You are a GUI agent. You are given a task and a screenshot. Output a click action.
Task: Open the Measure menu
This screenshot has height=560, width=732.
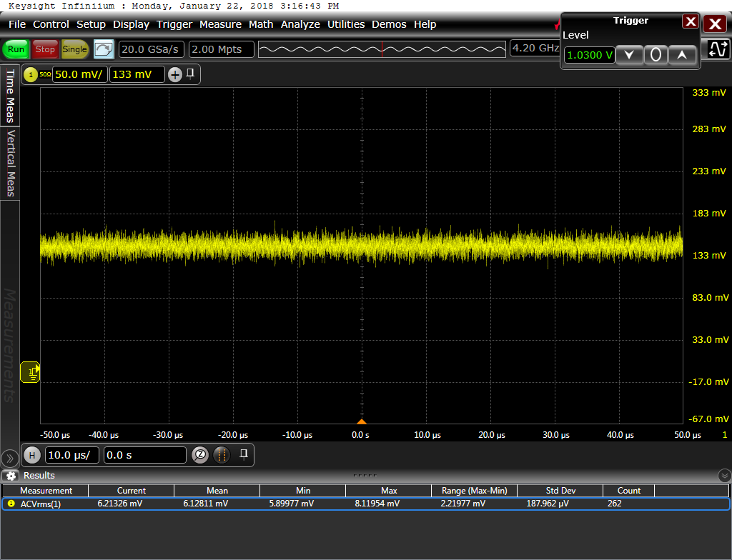click(x=220, y=24)
